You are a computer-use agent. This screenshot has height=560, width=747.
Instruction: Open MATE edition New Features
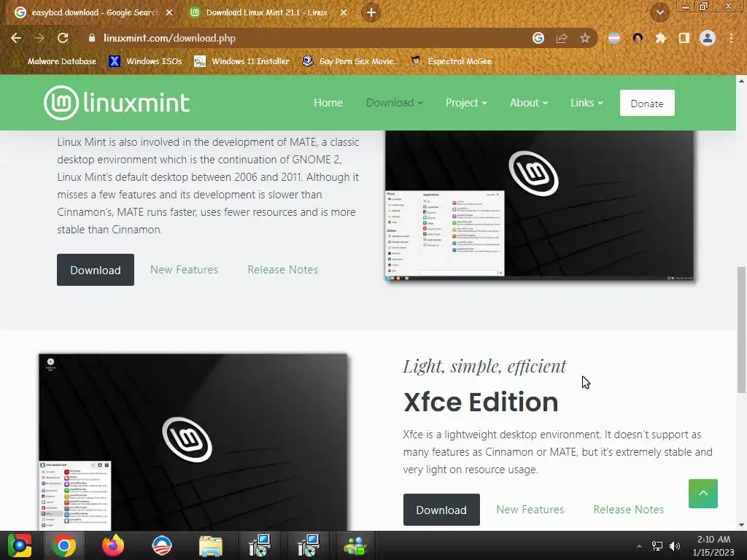tap(184, 270)
